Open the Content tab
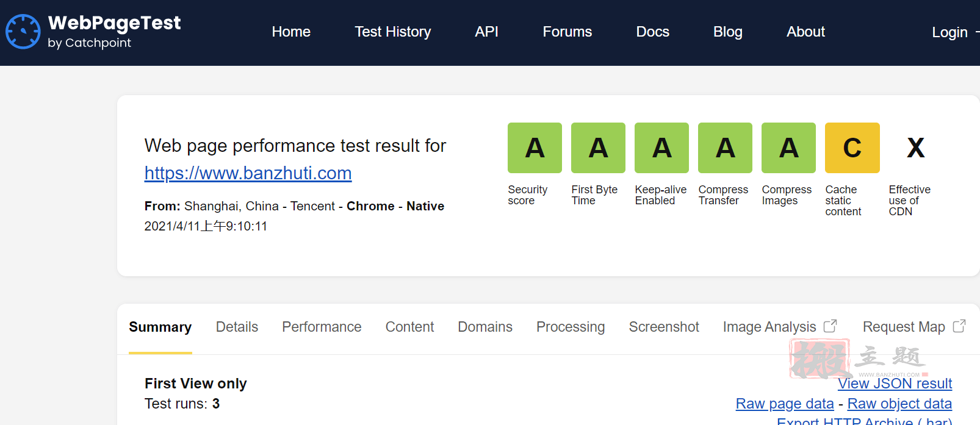This screenshot has height=425, width=980. pos(409,327)
